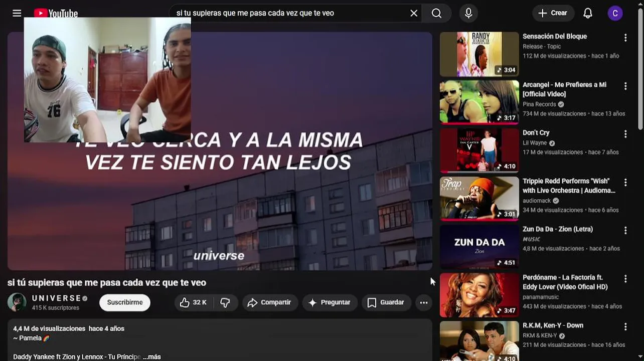
Task: Save video with Guardar button
Action: coord(386,302)
